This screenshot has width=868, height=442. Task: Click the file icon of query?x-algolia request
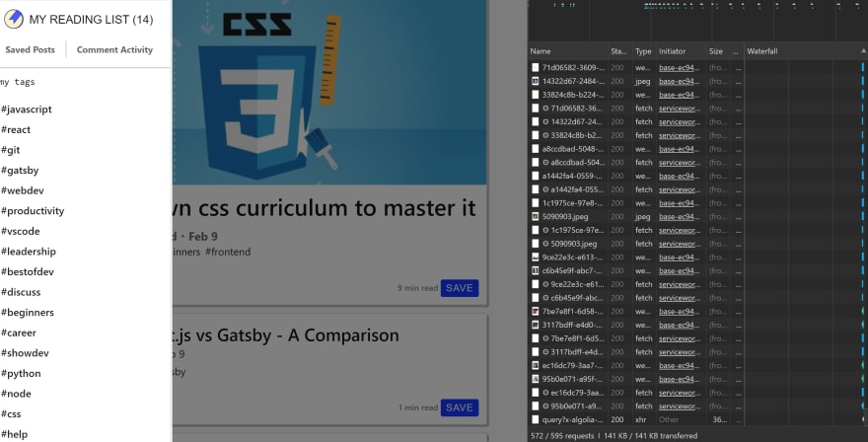pos(535,420)
